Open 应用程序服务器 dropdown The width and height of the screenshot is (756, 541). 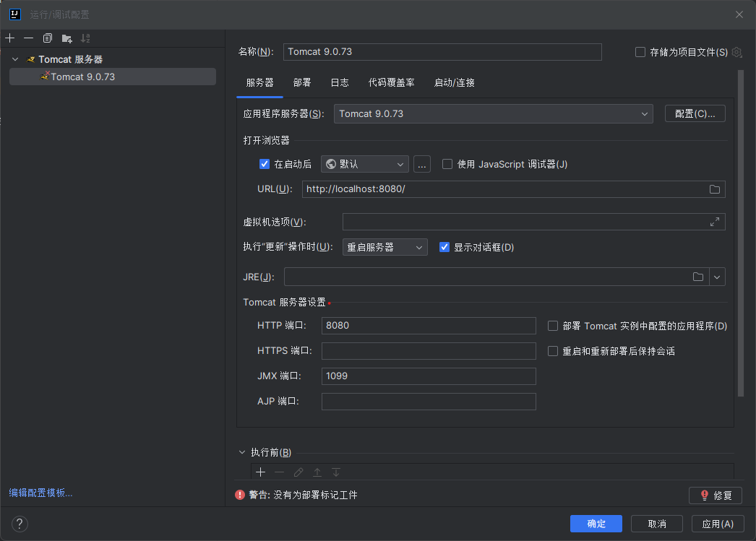click(x=493, y=113)
